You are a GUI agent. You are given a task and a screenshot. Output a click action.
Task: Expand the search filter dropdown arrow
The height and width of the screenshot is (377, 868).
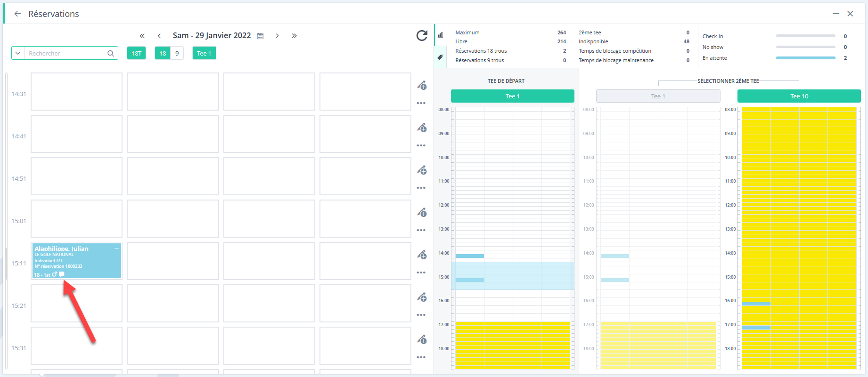coord(18,53)
